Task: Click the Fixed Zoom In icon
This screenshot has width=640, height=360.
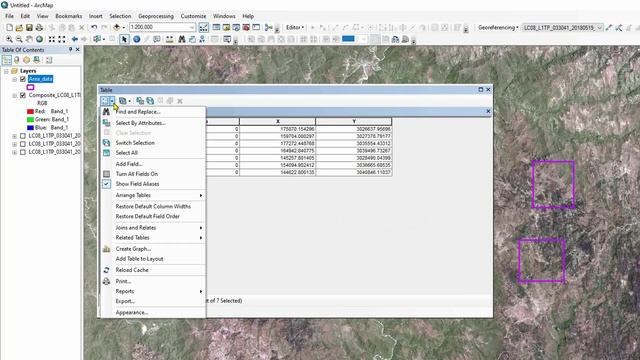Action: click(x=52, y=39)
